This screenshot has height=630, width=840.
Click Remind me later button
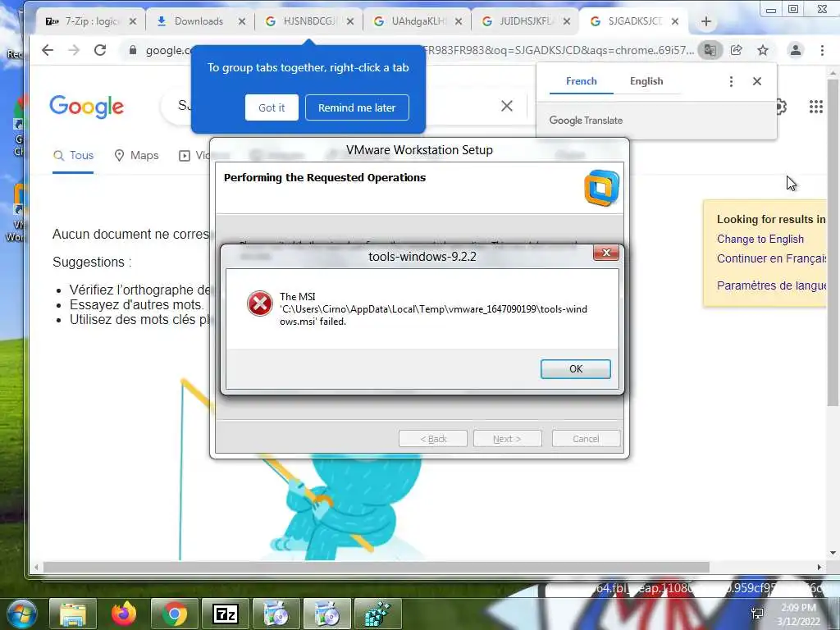(x=357, y=107)
